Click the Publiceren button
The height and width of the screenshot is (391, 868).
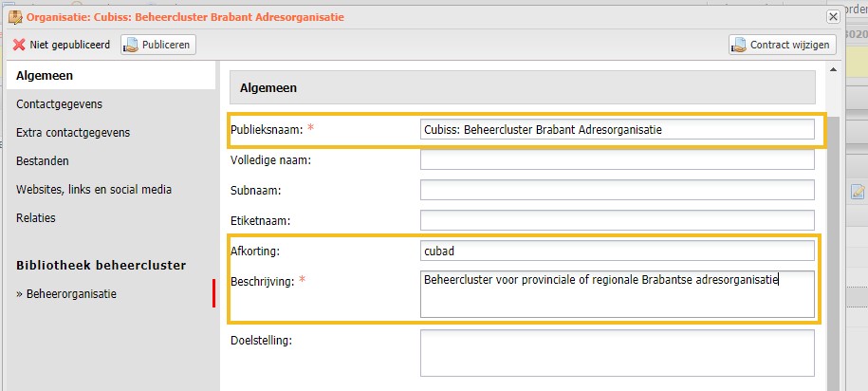tap(158, 45)
